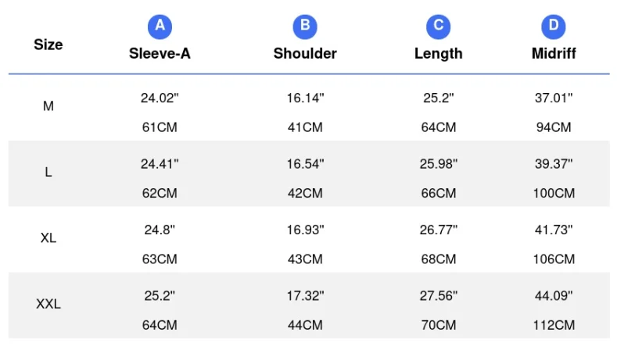Click the Shoulder column heading
The image size is (617, 364).
[305, 53]
